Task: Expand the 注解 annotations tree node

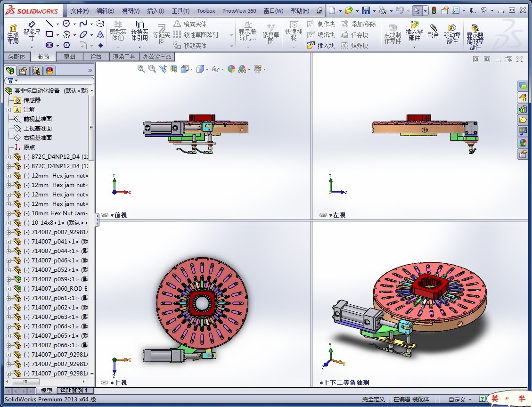Action: click(8, 109)
